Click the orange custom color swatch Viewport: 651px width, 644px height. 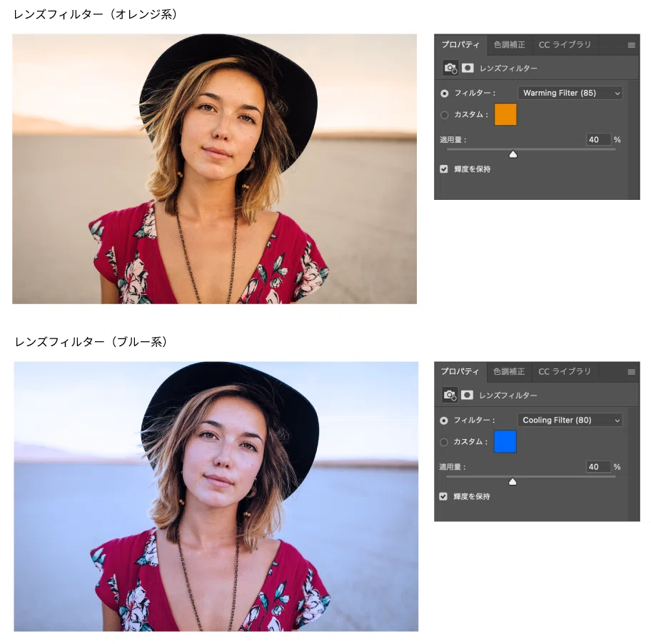click(505, 115)
